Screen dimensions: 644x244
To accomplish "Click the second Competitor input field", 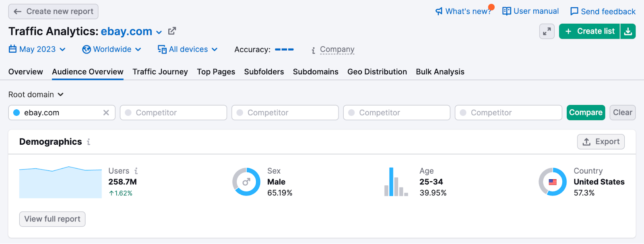I will [285, 113].
